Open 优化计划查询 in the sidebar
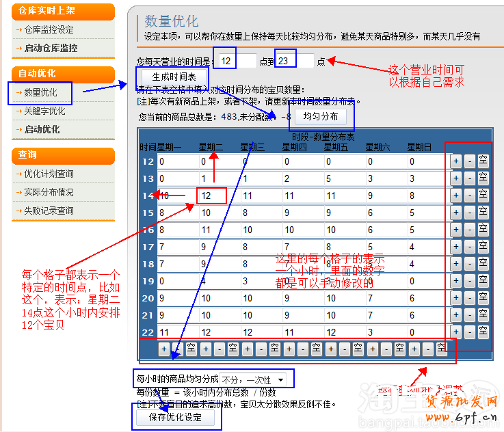Screen dimensions: 504x432 coord(49,174)
